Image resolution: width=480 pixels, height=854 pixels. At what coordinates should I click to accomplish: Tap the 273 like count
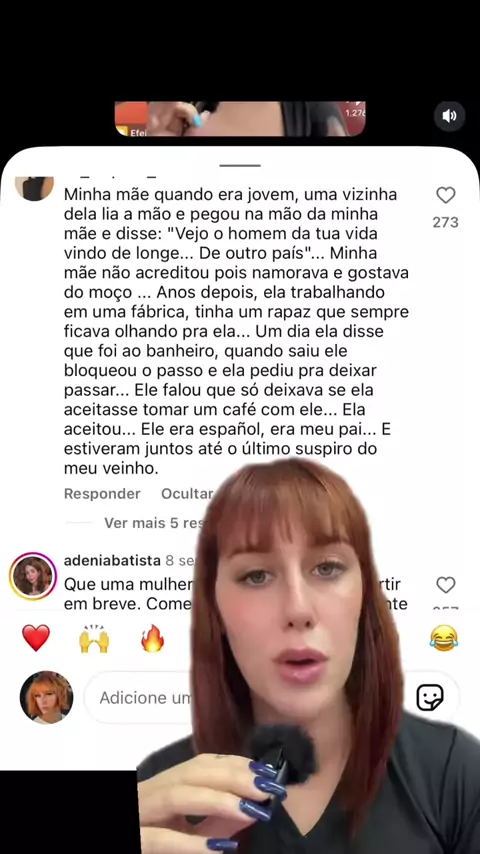(x=446, y=222)
